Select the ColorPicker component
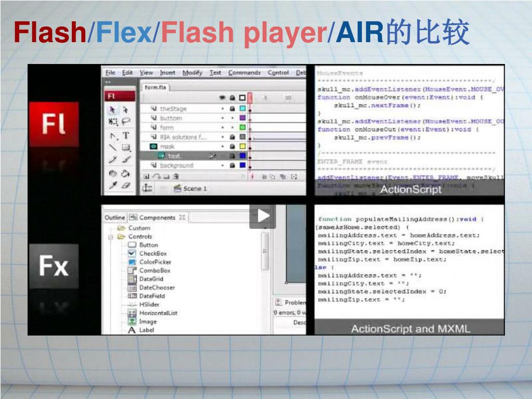Screen dimensions: 532x399 click(149, 262)
